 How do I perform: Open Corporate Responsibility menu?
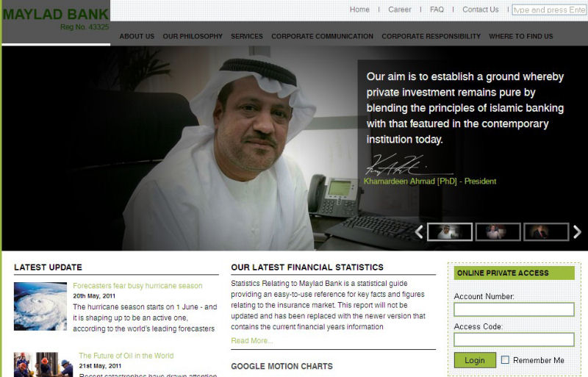(431, 37)
